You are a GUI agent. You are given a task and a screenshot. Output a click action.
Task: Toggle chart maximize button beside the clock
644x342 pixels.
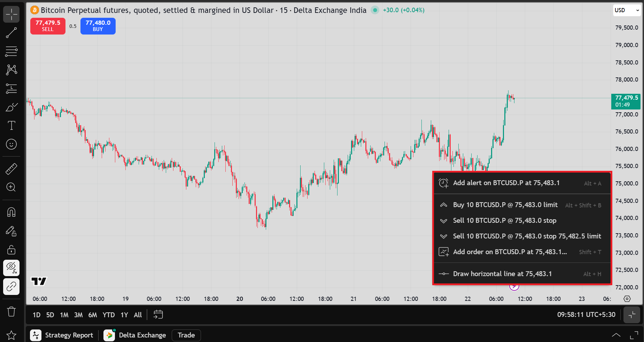tap(632, 315)
